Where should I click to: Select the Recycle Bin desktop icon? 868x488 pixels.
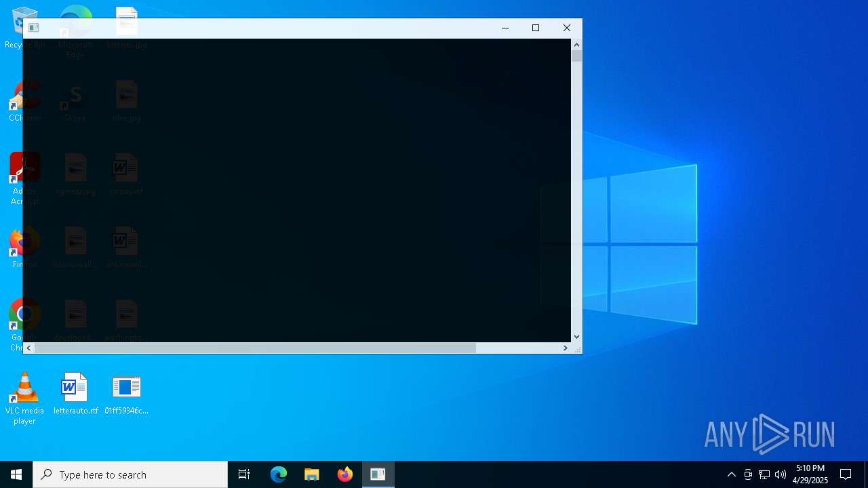click(x=24, y=28)
